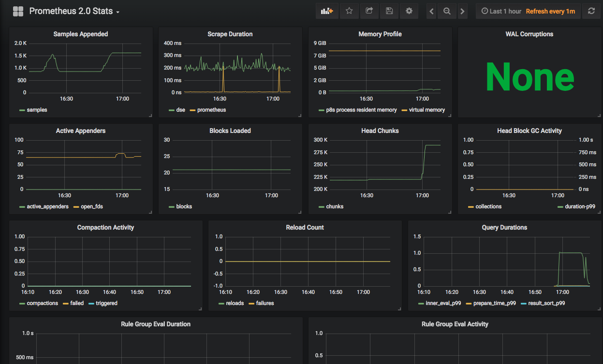Click the Share dashboard icon
603x364 pixels.
click(369, 11)
